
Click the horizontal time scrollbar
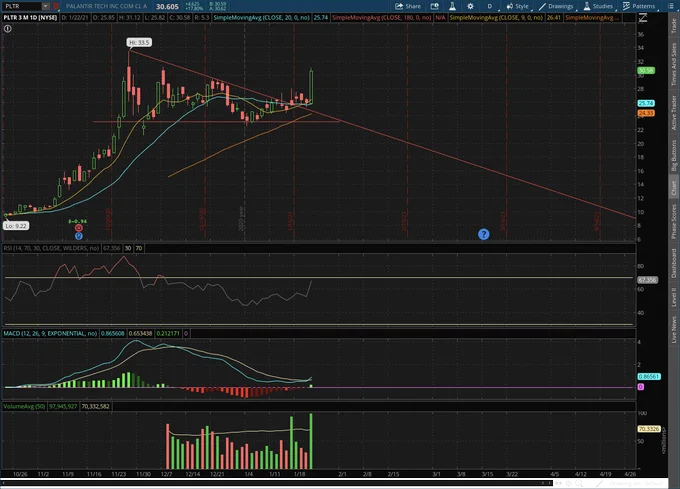275,482
